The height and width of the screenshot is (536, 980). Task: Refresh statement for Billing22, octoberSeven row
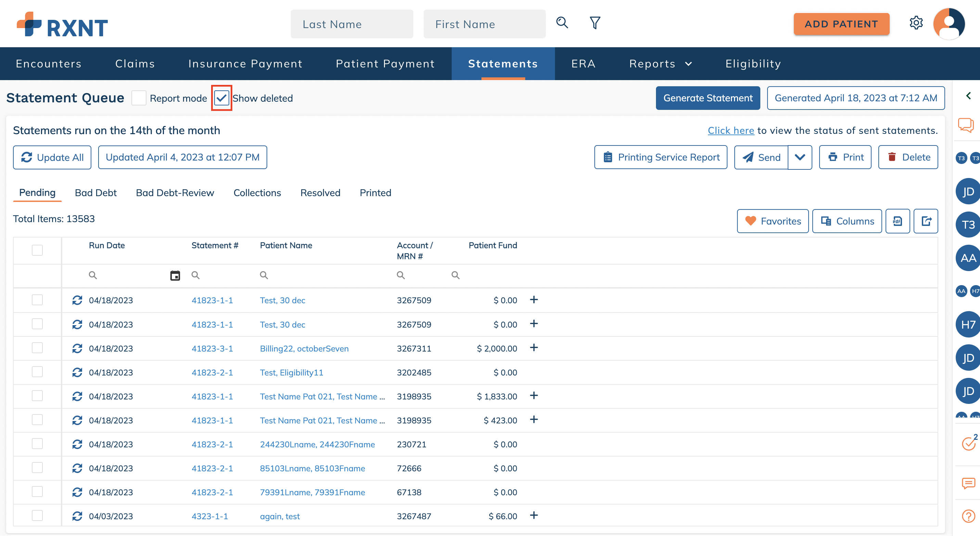click(x=77, y=348)
